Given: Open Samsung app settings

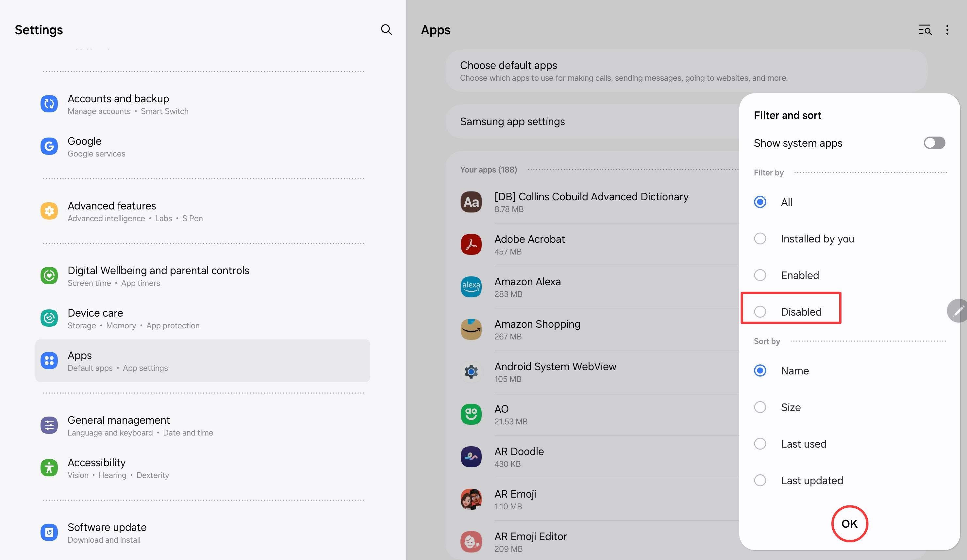Looking at the screenshot, I should click(x=512, y=122).
